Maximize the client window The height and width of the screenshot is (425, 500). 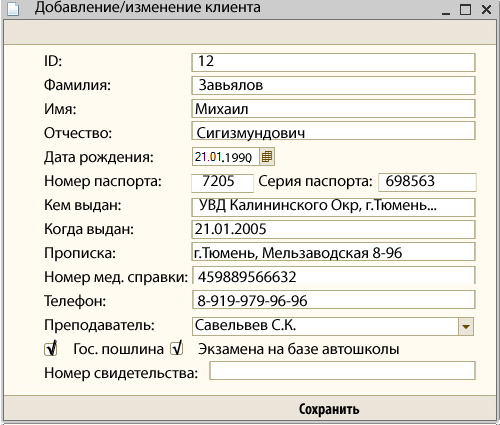click(x=465, y=10)
